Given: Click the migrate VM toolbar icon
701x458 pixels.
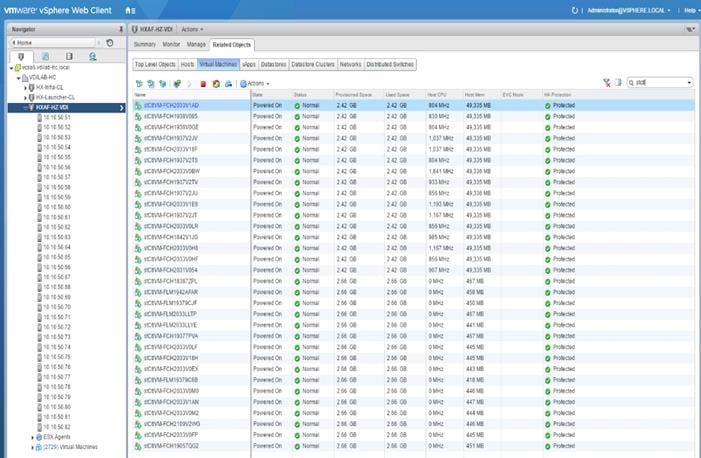Looking at the screenshot, I should (x=228, y=84).
